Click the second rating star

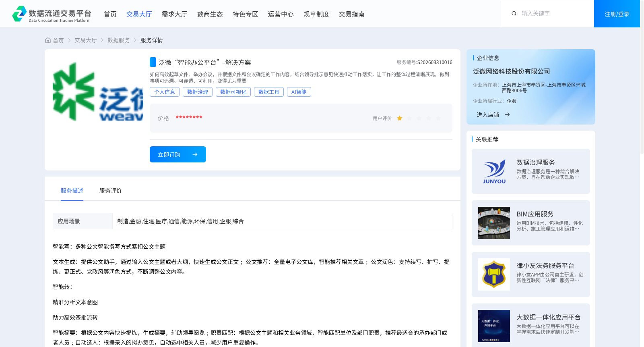tap(409, 118)
